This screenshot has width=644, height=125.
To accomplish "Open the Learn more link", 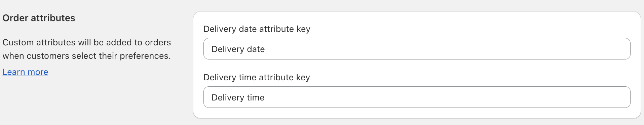I will 25,72.
